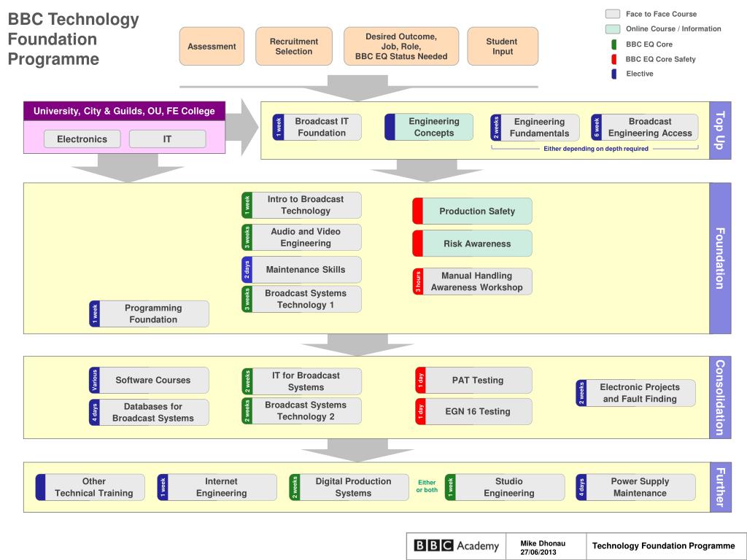Click Audio and Video Engineering course
The width and height of the screenshot is (747, 560).
pyautogui.click(x=301, y=237)
